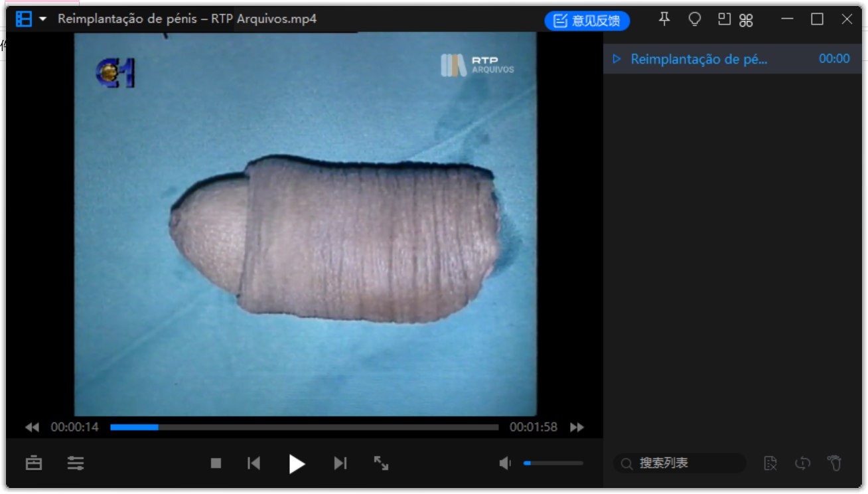Click the 意见反馈 feedback button

pyautogui.click(x=587, y=21)
